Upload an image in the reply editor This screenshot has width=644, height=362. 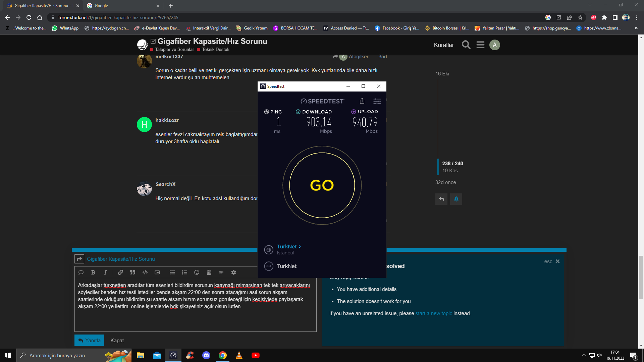157,273
